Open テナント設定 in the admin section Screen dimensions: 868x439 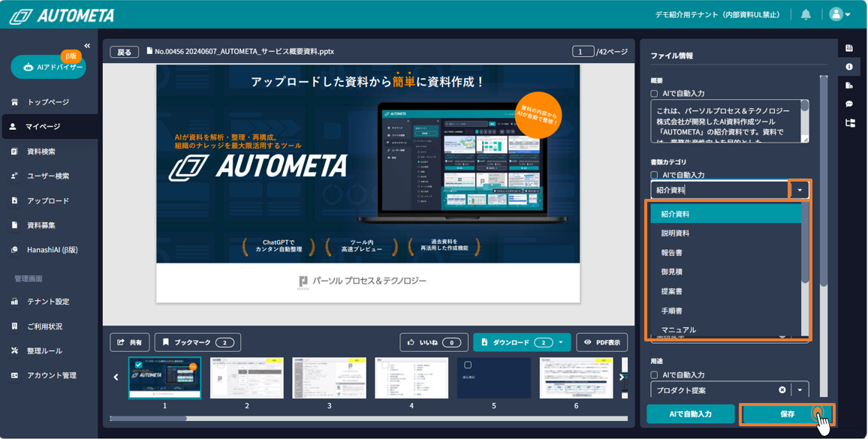[x=49, y=301]
